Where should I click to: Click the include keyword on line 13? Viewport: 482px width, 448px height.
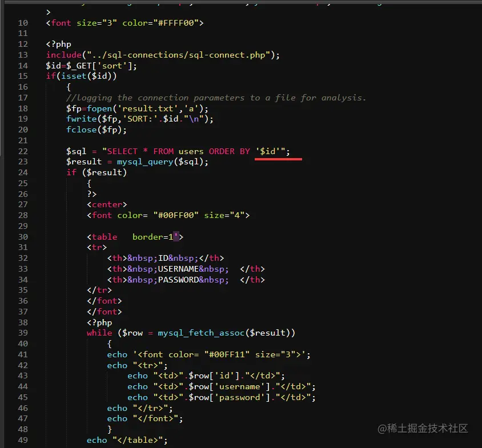(x=64, y=55)
